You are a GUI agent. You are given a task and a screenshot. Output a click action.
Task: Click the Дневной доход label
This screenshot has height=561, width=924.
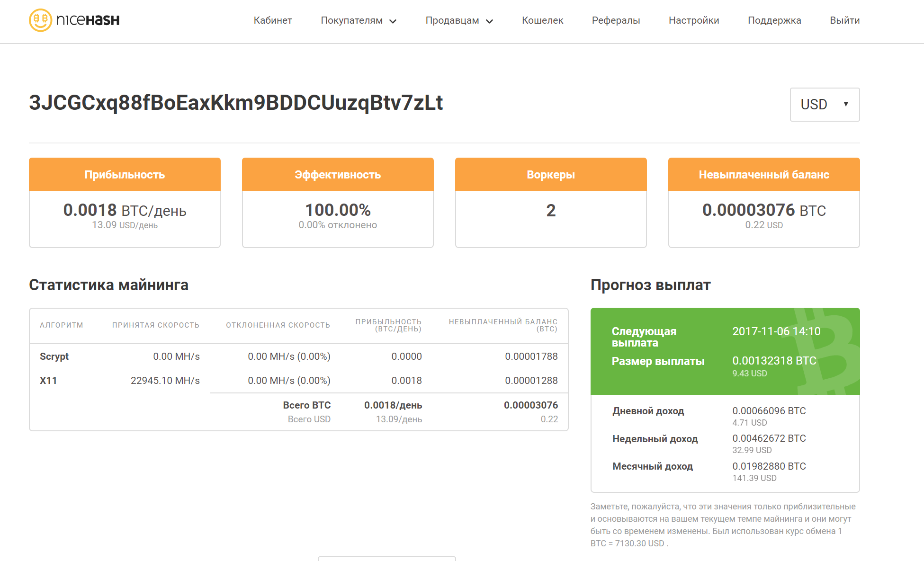[648, 411]
